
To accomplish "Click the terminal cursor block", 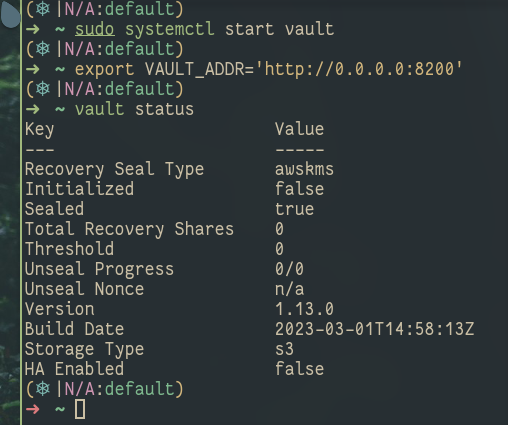I will coord(80,409).
